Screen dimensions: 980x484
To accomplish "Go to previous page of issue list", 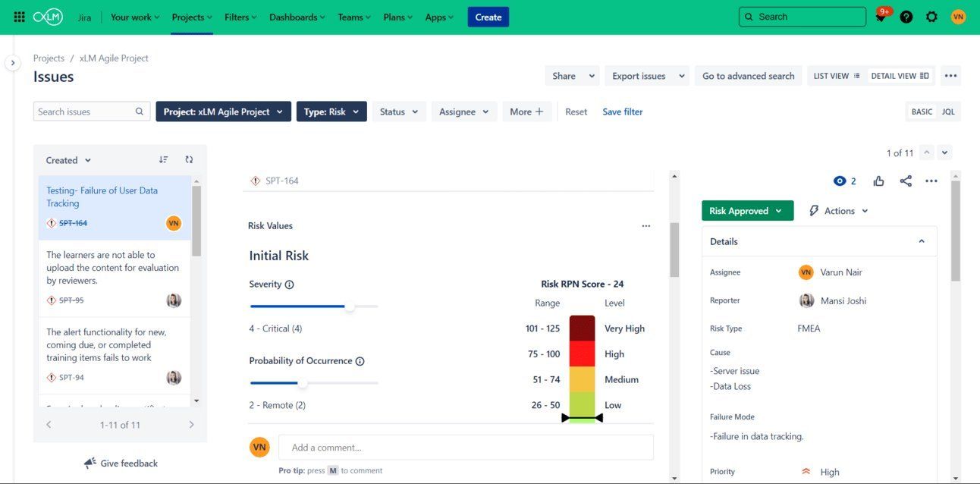I will click(x=49, y=425).
